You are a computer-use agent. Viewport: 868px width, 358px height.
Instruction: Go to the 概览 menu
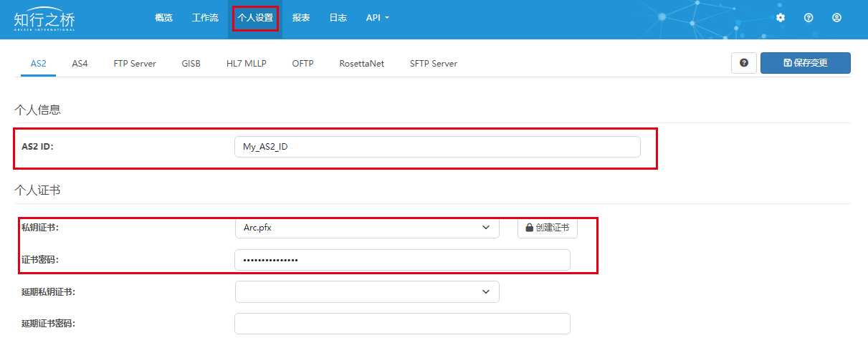click(163, 18)
